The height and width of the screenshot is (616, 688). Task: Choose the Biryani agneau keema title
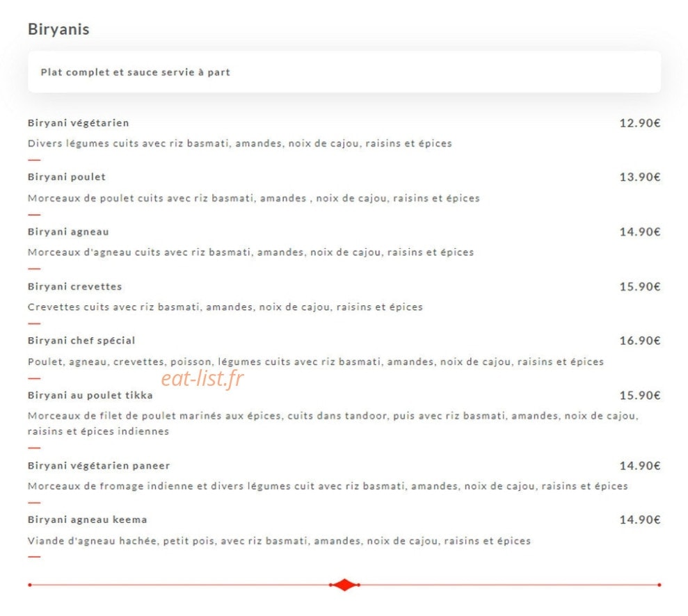88,520
